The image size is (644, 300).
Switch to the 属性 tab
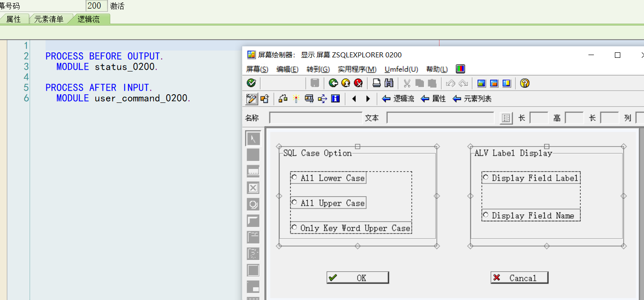pyautogui.click(x=14, y=19)
